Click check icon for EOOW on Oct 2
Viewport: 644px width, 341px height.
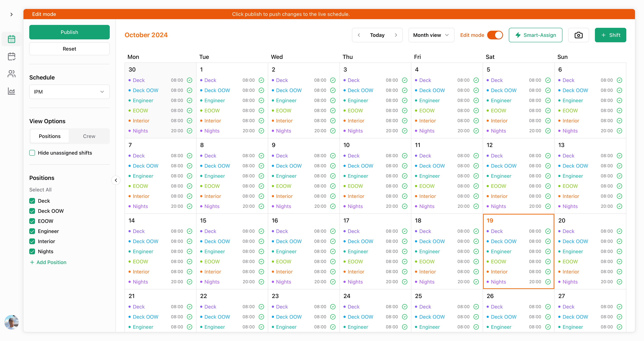[333, 111]
